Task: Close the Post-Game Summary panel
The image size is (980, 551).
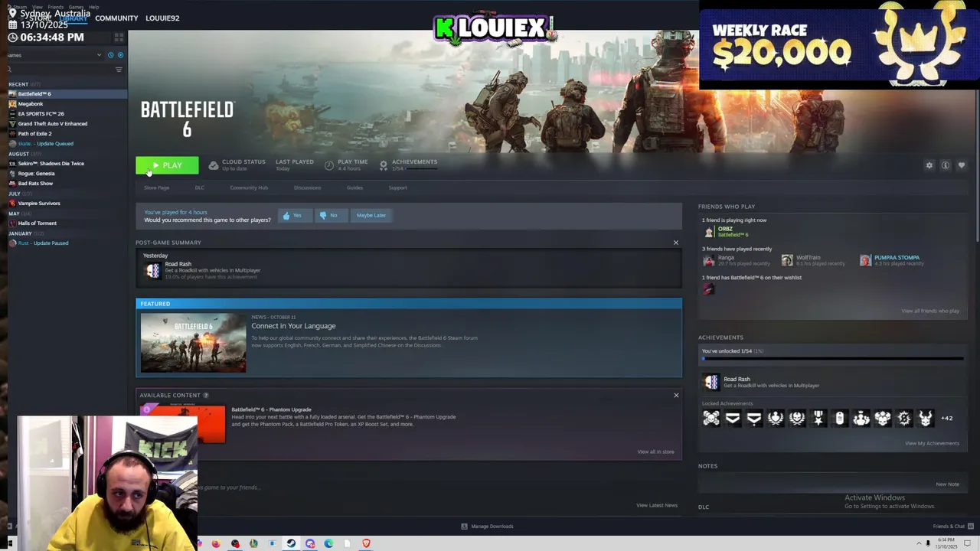Action: point(676,243)
